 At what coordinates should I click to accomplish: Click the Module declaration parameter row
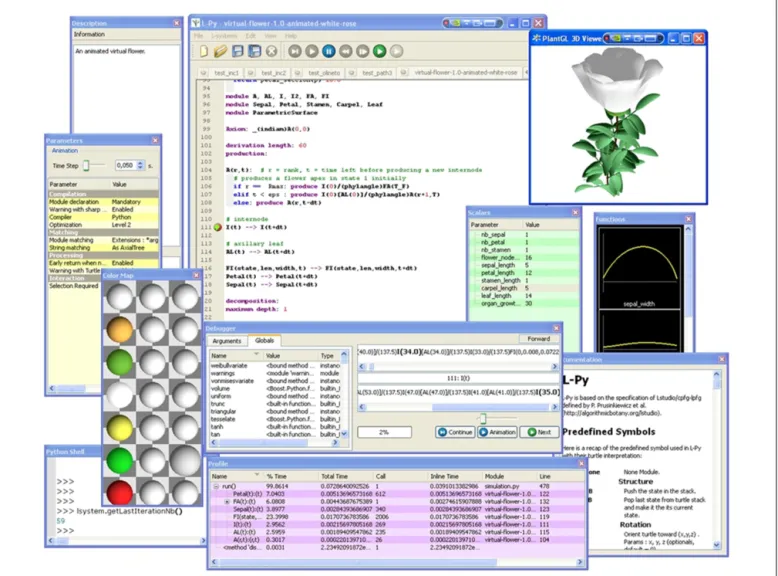click(x=103, y=202)
